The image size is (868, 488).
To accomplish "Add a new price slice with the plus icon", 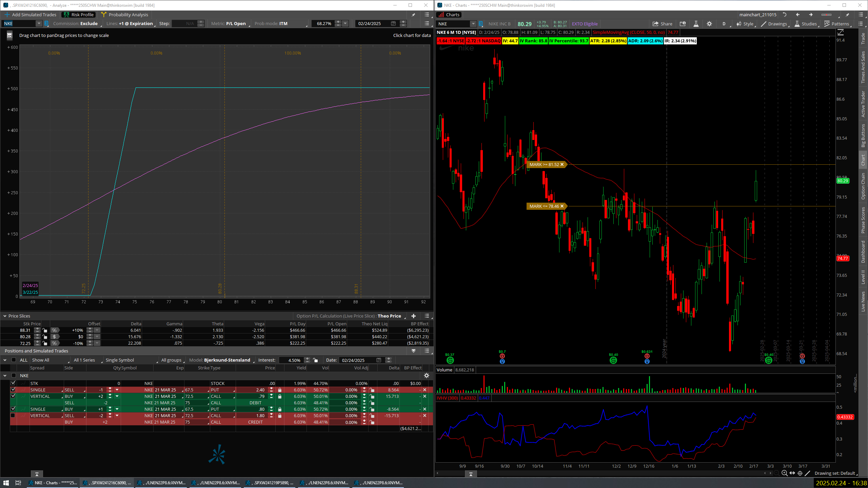I will pos(413,316).
